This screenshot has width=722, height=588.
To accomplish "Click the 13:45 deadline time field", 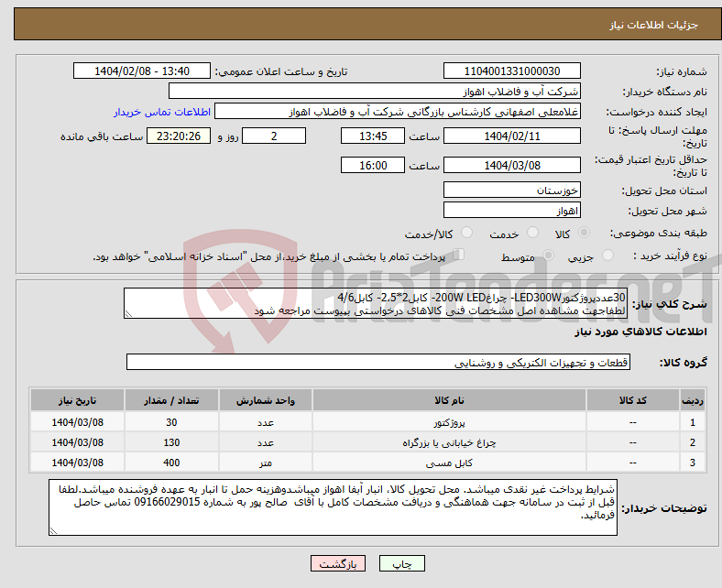I will [373, 136].
